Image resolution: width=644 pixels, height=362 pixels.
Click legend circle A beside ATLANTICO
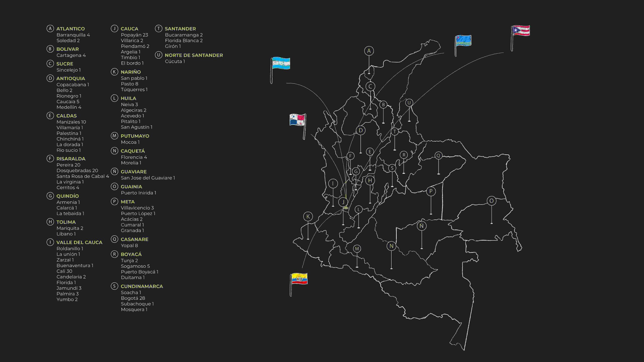pyautogui.click(x=50, y=28)
